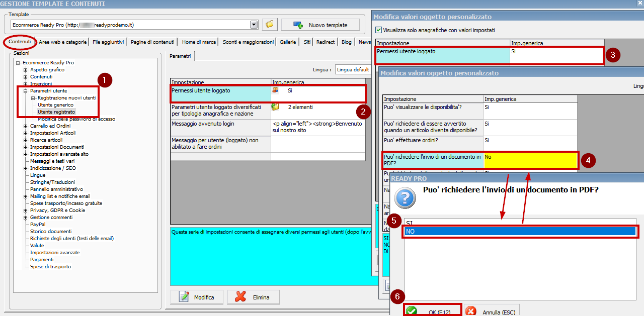Expand the Registrazione nuovi utenti node
644x316 pixels.
coord(33,98)
